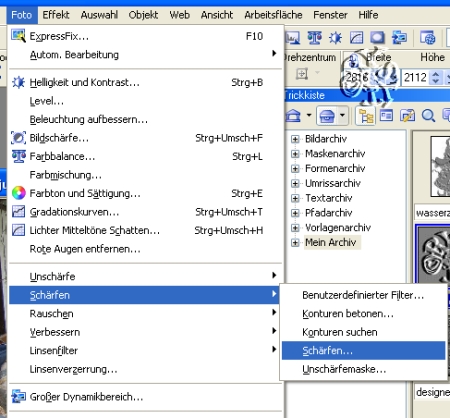The image size is (450, 418).
Task: Open the Fenster menu
Action: [330, 15]
